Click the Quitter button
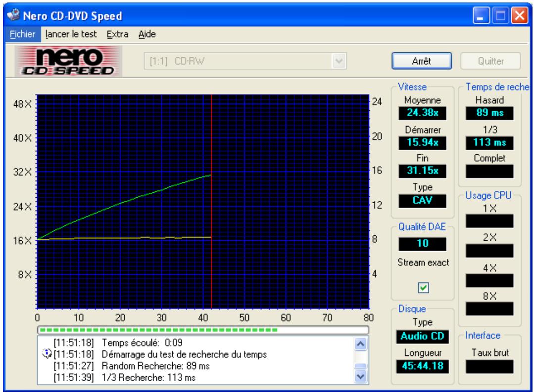This screenshot has width=534, height=392. (x=490, y=61)
